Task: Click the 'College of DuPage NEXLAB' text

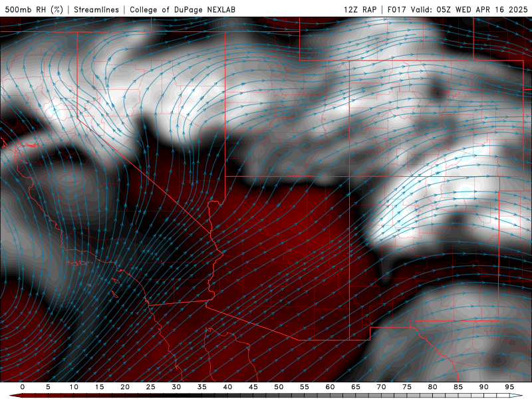Action: coord(182,9)
